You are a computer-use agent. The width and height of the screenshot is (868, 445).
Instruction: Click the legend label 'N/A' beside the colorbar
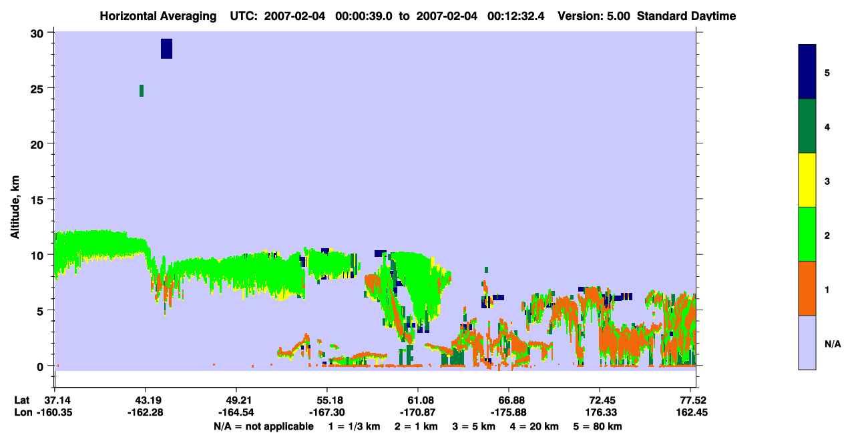coord(833,344)
